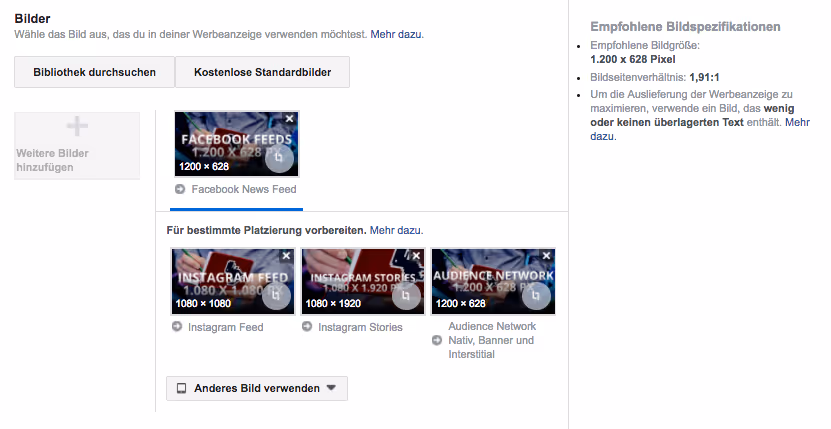Select the Audience Network image thumbnail
Viewport: 831px width, 429px height.
[493, 282]
